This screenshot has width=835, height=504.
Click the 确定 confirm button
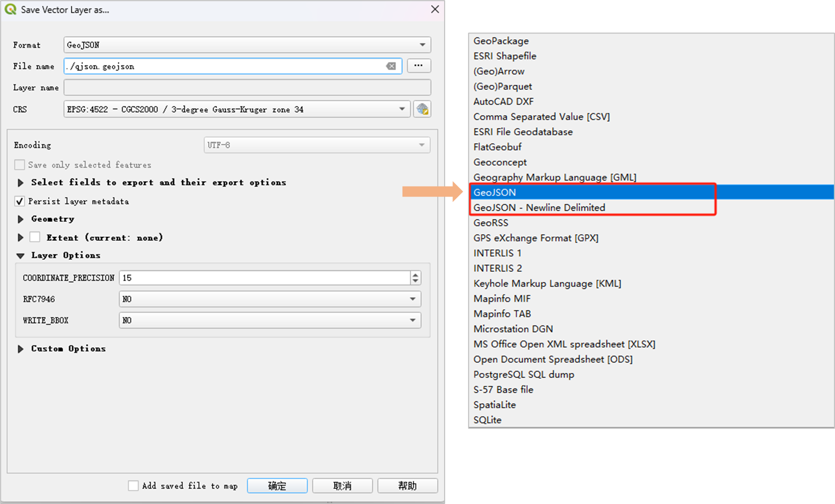pos(277,486)
